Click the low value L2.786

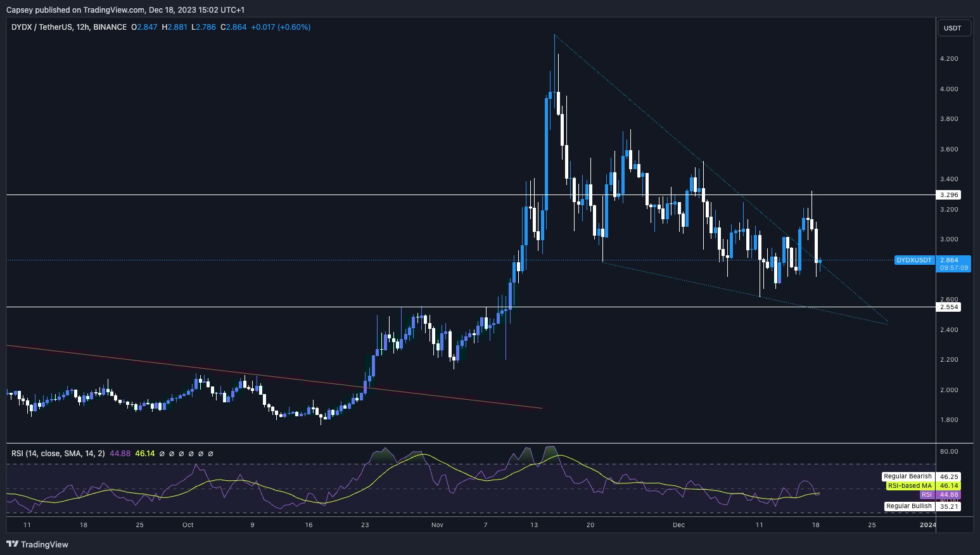click(203, 27)
